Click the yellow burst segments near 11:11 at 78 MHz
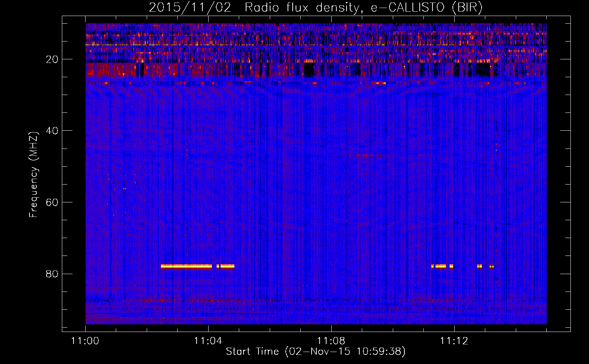The height and width of the screenshot is (364, 589). [x=442, y=266]
